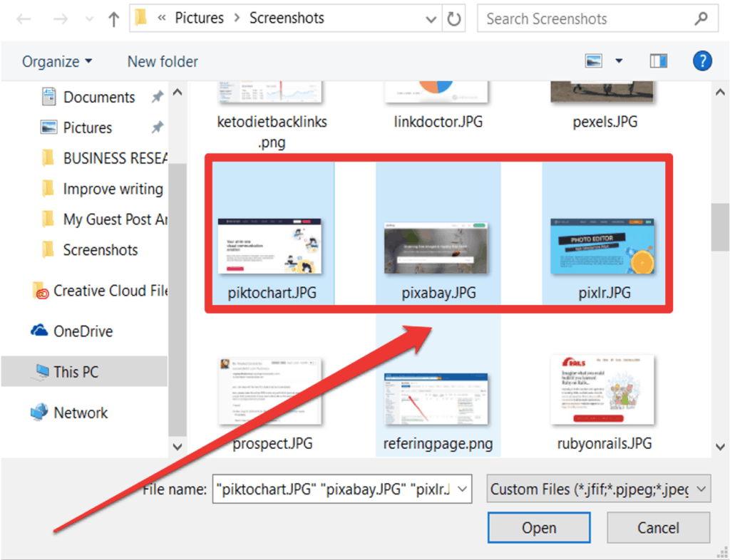Select ketodietbacklinks.png thumbnail

coord(270,92)
